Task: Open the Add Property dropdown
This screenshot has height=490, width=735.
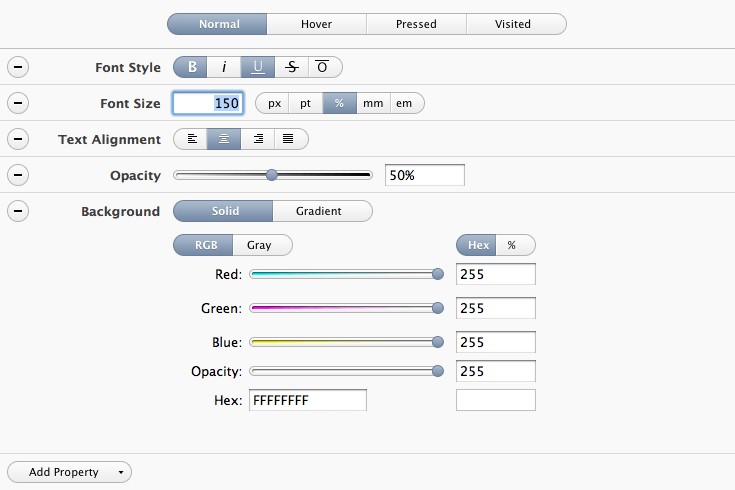Action: pos(69,472)
